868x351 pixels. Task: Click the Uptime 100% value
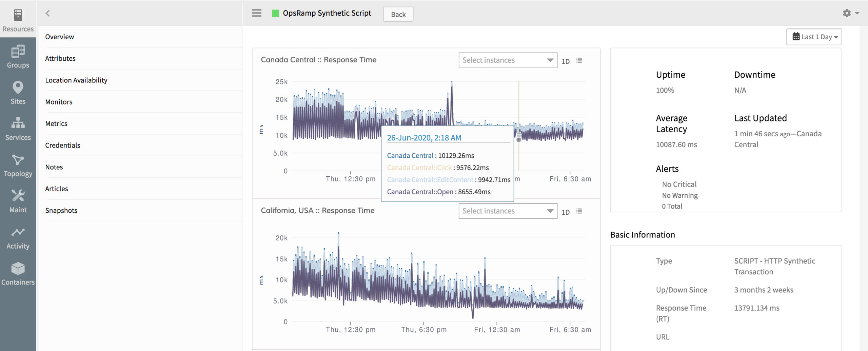[x=665, y=90]
